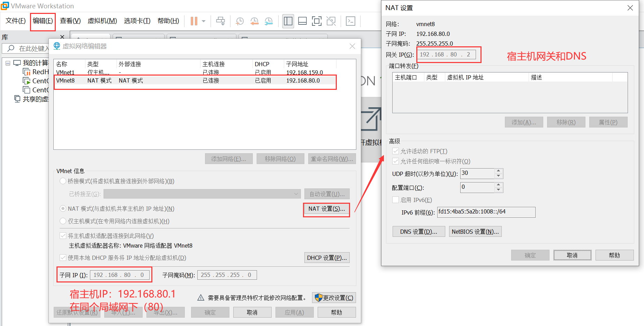Viewport: 644px width, 326px height.
Task: Close the 虚拟网络编辑器 dialog with X
Action: 352,46
